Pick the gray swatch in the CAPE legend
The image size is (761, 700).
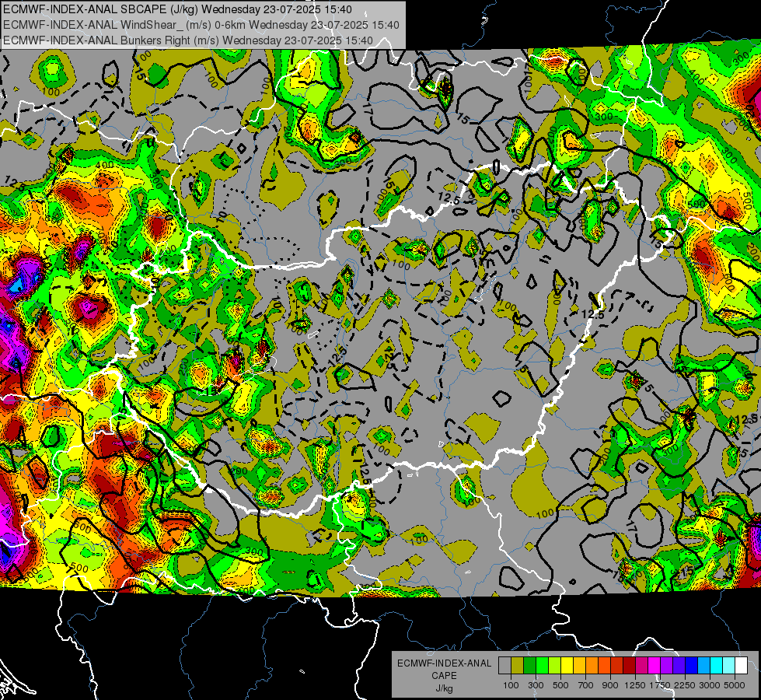click(504, 666)
